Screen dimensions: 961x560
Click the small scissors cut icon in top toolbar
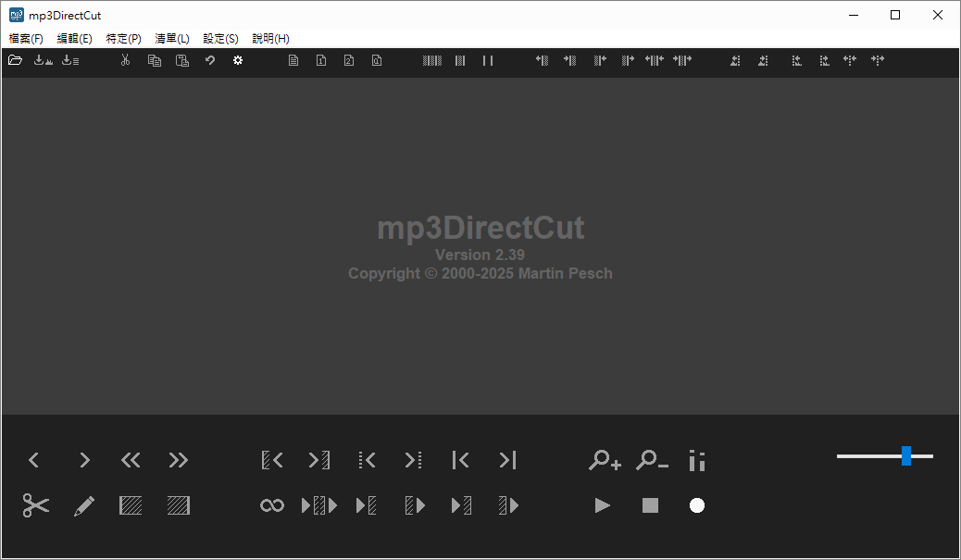[126, 60]
